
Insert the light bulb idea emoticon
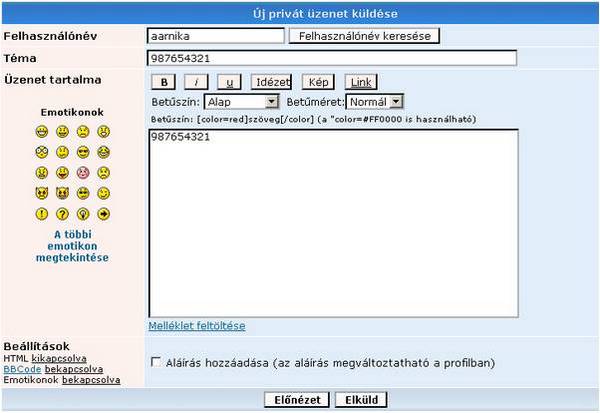click(x=83, y=214)
